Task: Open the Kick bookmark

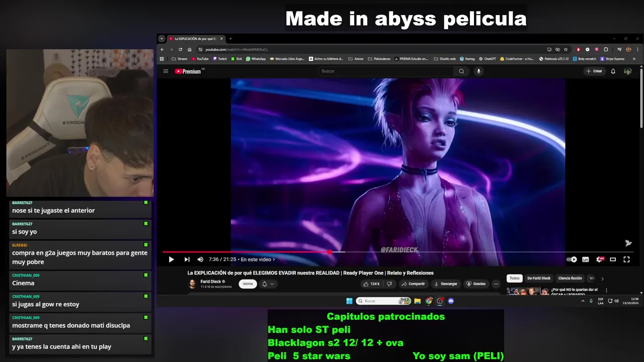Action: point(236,59)
